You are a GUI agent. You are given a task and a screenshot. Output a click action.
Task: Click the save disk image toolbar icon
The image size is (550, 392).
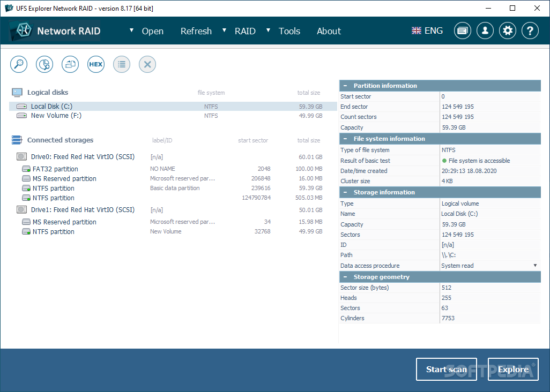click(x=70, y=64)
